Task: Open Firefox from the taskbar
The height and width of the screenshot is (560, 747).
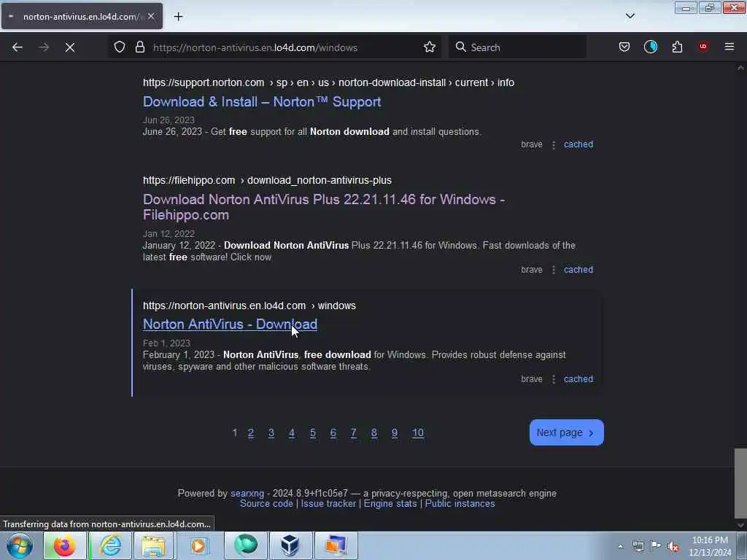Action: click(64, 545)
